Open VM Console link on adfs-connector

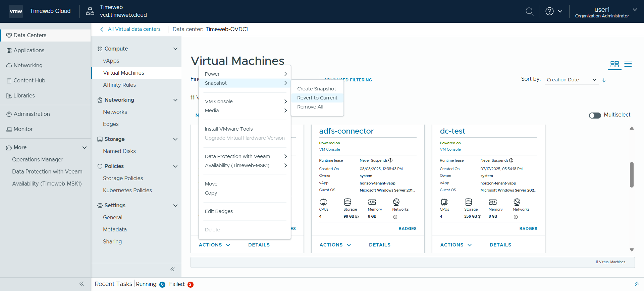point(329,150)
